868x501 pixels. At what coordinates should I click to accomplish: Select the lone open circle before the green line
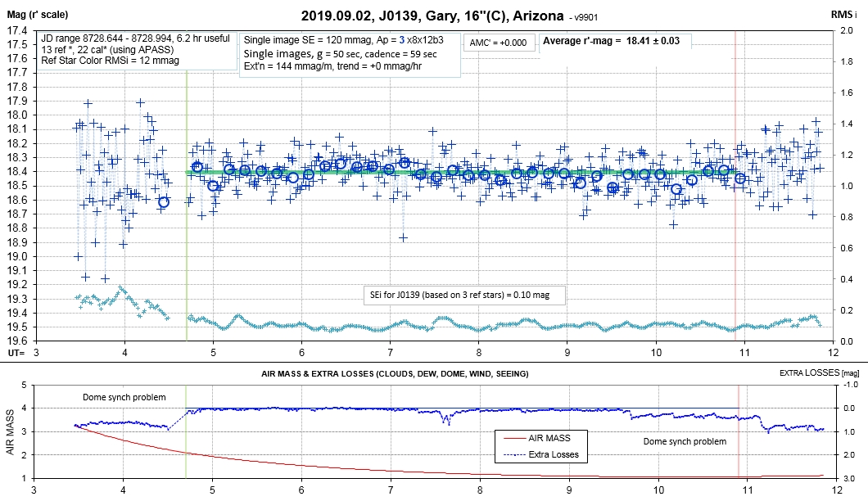[163, 202]
